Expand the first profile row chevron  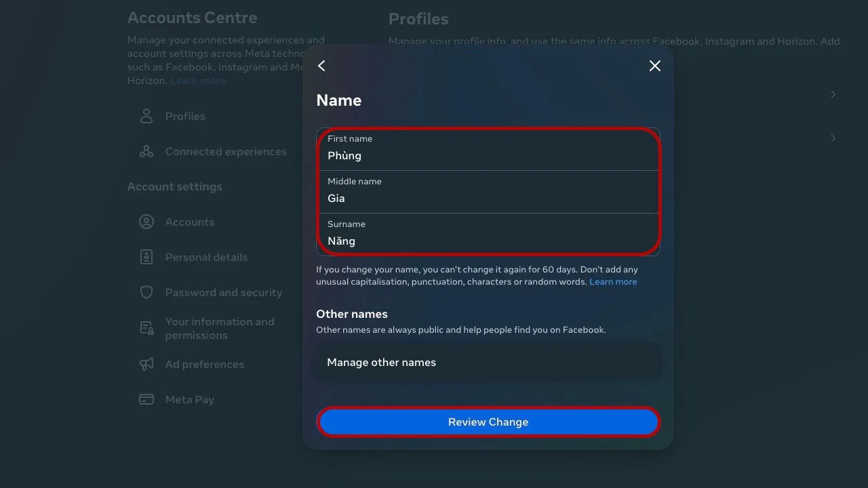point(833,94)
